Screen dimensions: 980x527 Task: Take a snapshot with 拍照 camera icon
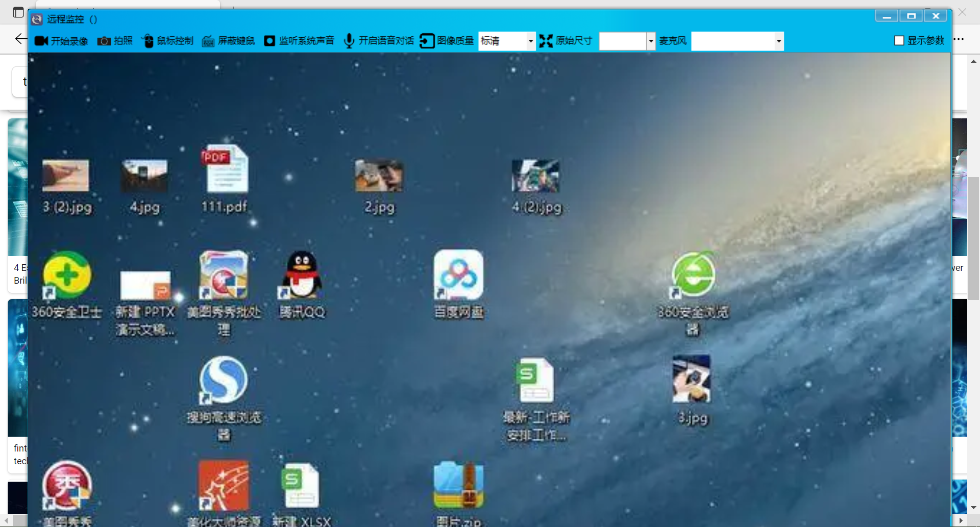(x=104, y=41)
